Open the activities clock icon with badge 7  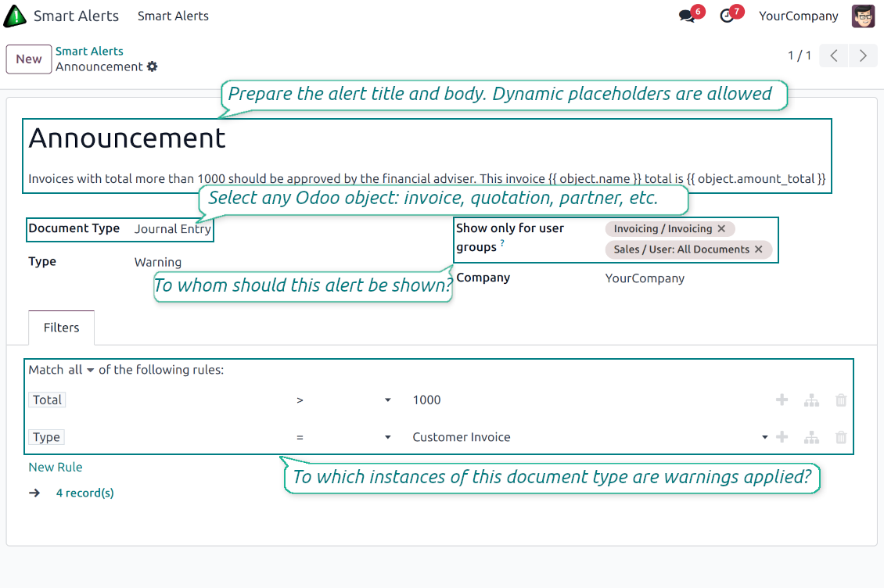[727, 16]
